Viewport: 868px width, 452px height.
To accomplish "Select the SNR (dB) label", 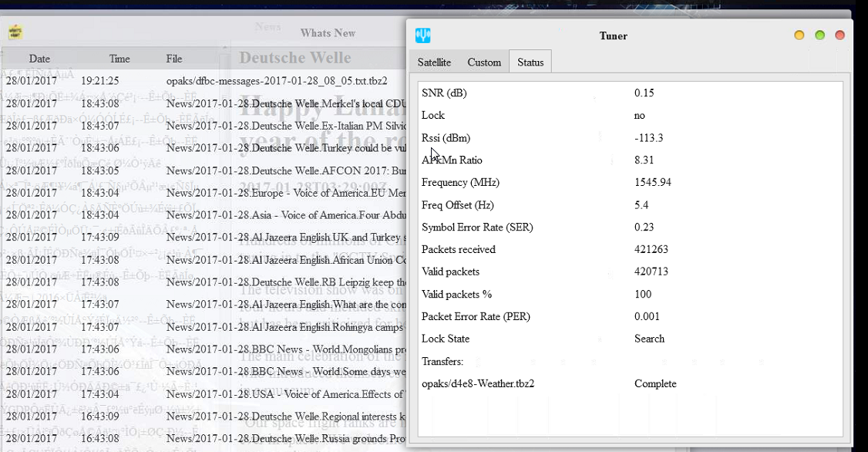I will coord(444,93).
